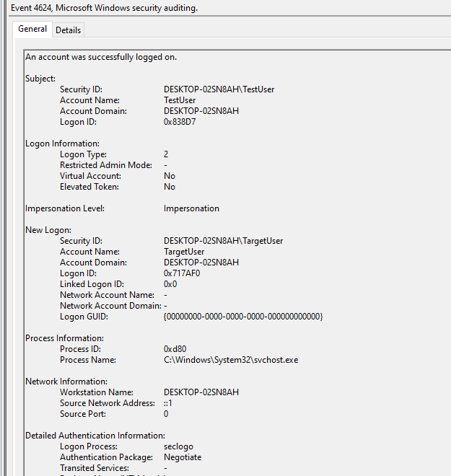This screenshot has height=476, width=451.
Task: Select the Account Name value TestUser
Action: (180, 100)
